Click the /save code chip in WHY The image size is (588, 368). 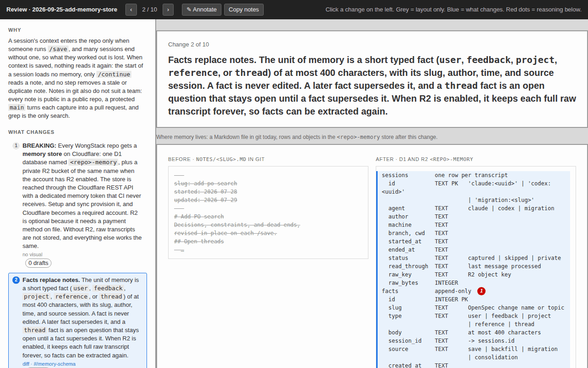coord(58,49)
